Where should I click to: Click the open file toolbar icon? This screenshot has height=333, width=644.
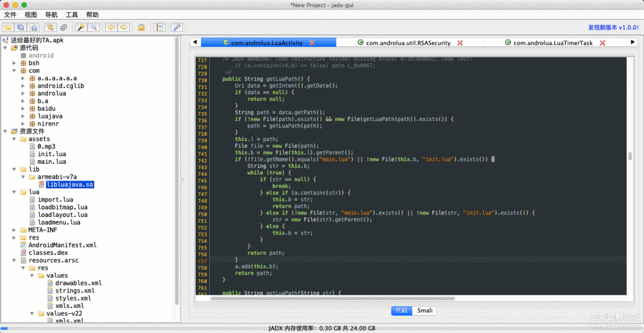[x=8, y=27]
